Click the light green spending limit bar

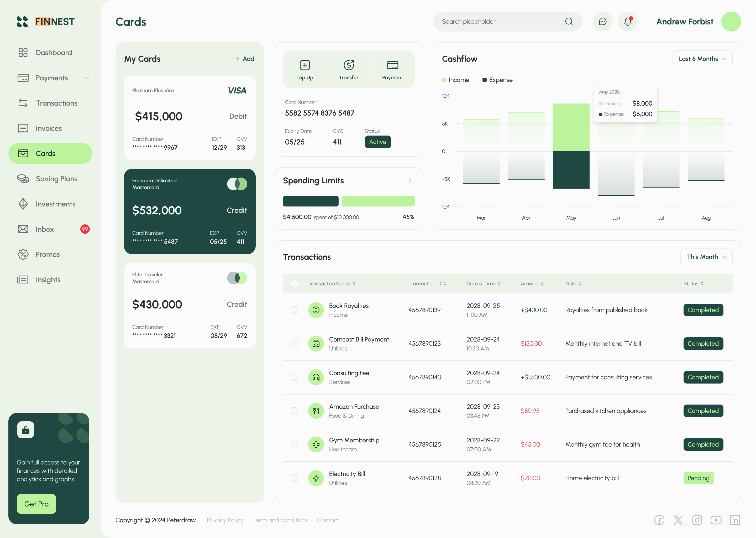pos(378,201)
